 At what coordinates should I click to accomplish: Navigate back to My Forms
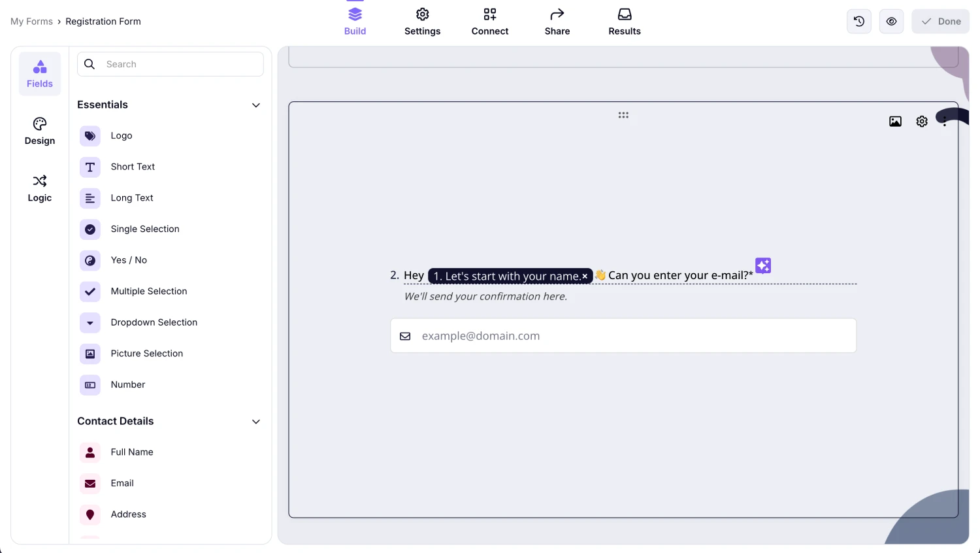(31, 21)
